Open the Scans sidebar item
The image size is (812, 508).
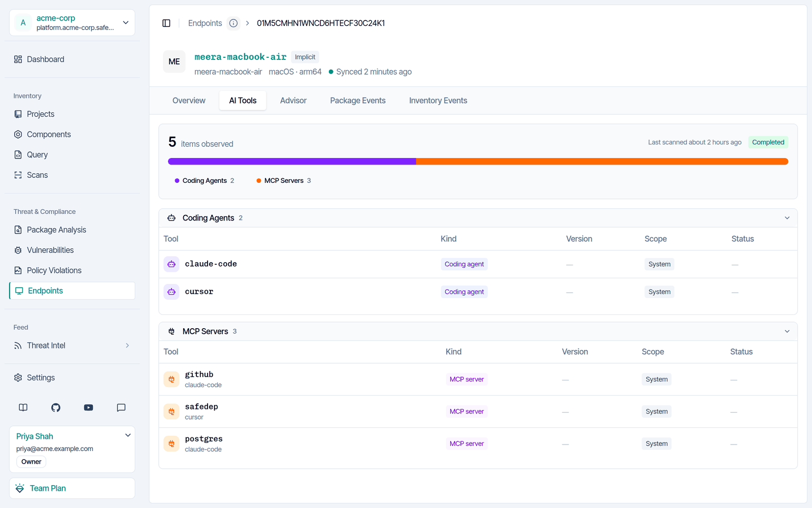(x=72, y=175)
